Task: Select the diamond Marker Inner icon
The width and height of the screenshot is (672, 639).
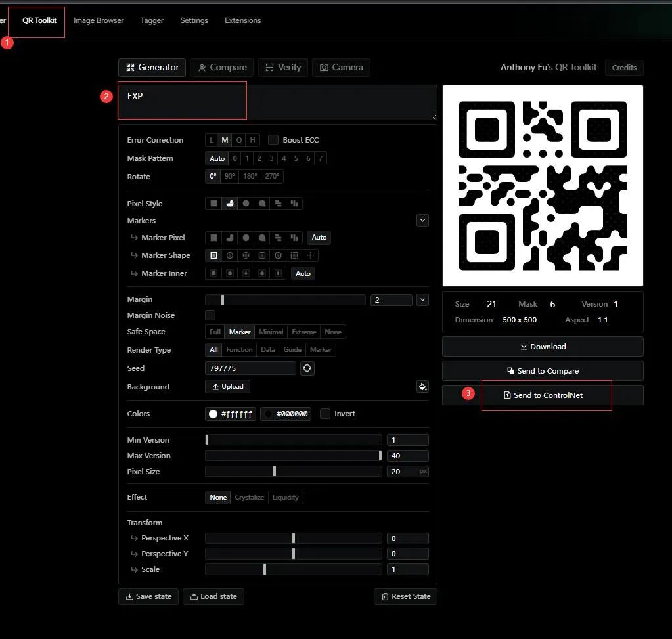Action: pos(262,273)
